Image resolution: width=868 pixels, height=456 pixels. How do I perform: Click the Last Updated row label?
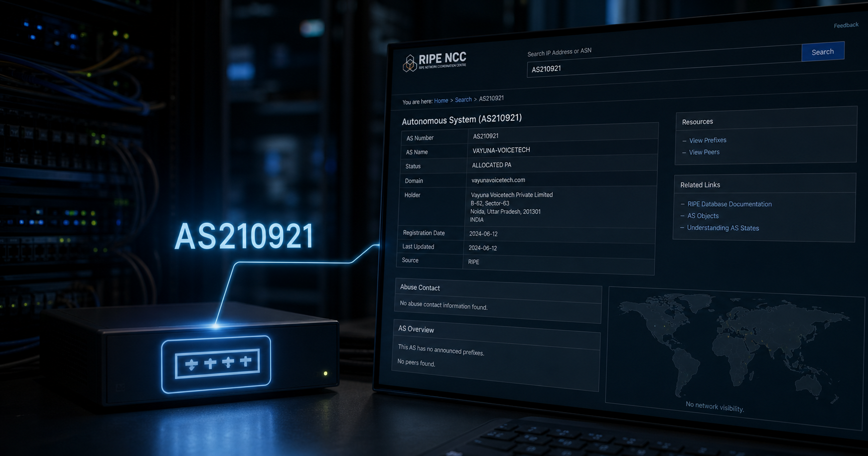point(418,247)
